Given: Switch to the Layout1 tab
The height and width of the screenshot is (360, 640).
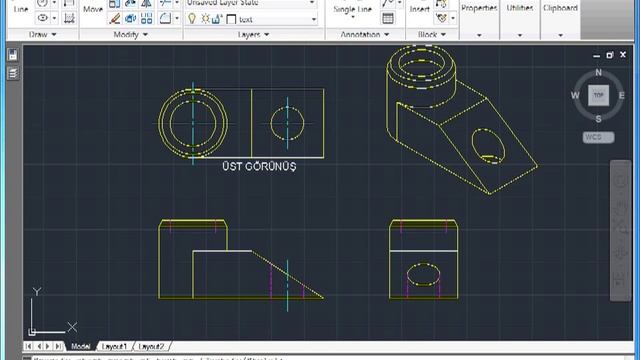Looking at the screenshot, I should pyautogui.click(x=114, y=346).
